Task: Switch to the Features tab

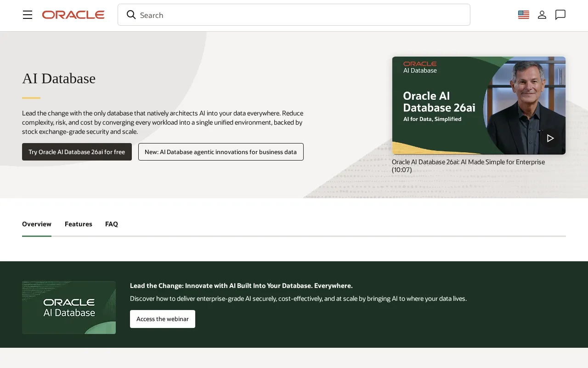Action: [79, 224]
